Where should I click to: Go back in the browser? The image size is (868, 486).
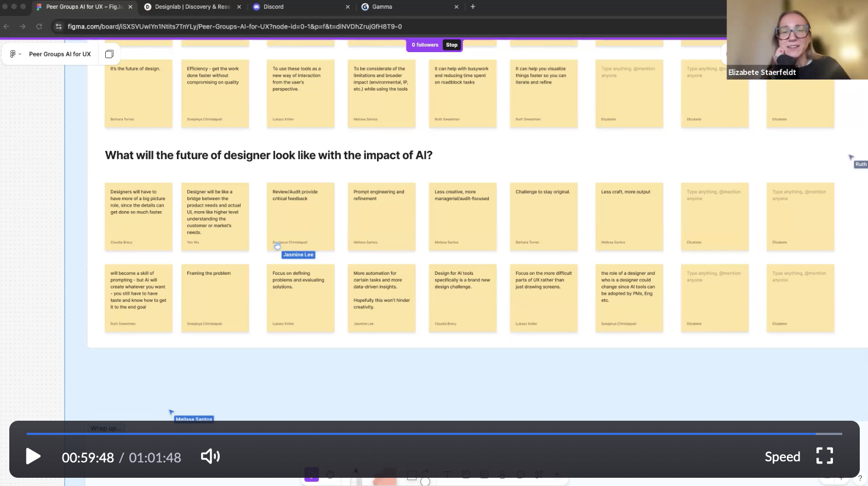pos(7,26)
